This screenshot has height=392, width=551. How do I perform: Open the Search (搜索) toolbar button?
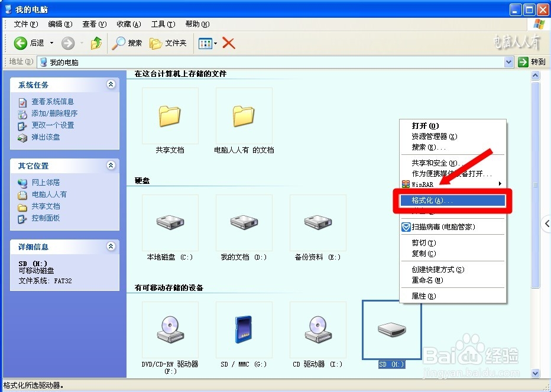pos(127,43)
